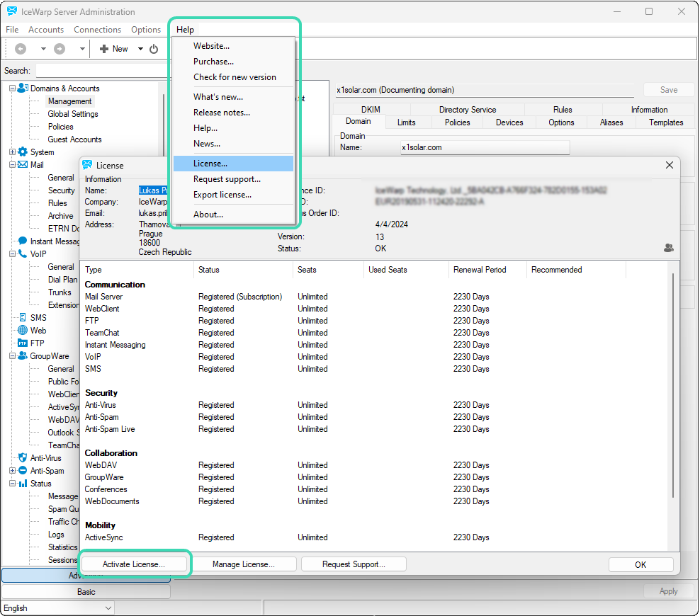Screen dimensions: 700x616
Task: Click the Activate License... button
Action: [134, 564]
